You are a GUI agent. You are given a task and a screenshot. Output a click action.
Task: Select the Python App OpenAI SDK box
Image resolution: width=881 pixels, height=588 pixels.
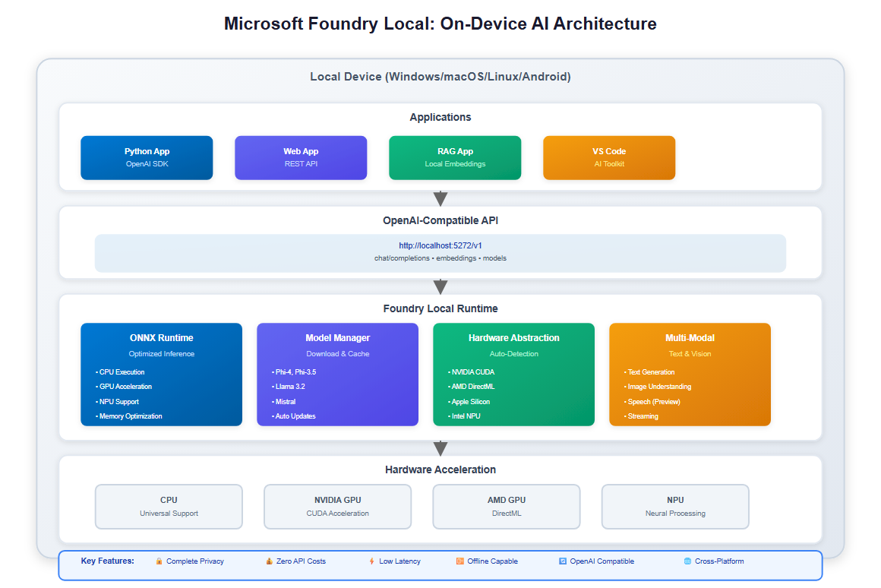[x=147, y=157]
